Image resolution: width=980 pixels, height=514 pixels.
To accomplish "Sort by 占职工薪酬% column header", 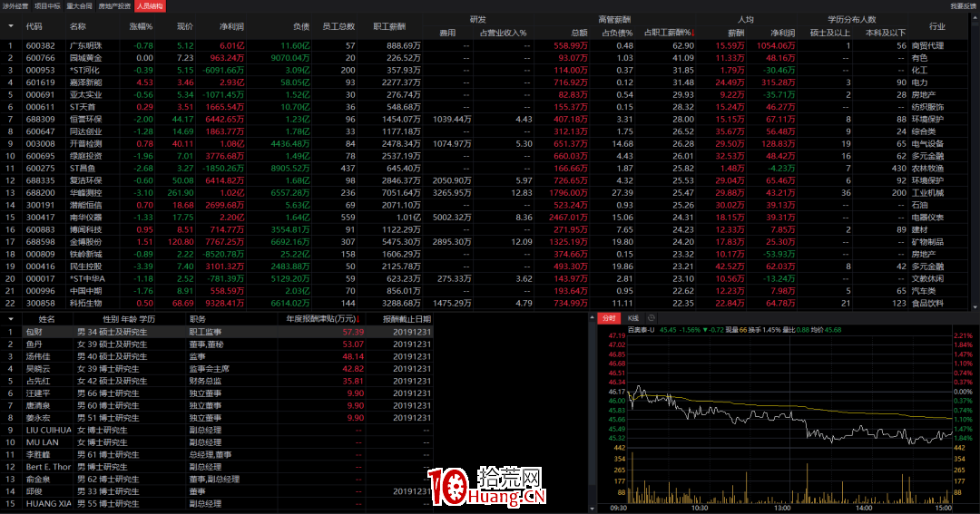I will [670, 33].
